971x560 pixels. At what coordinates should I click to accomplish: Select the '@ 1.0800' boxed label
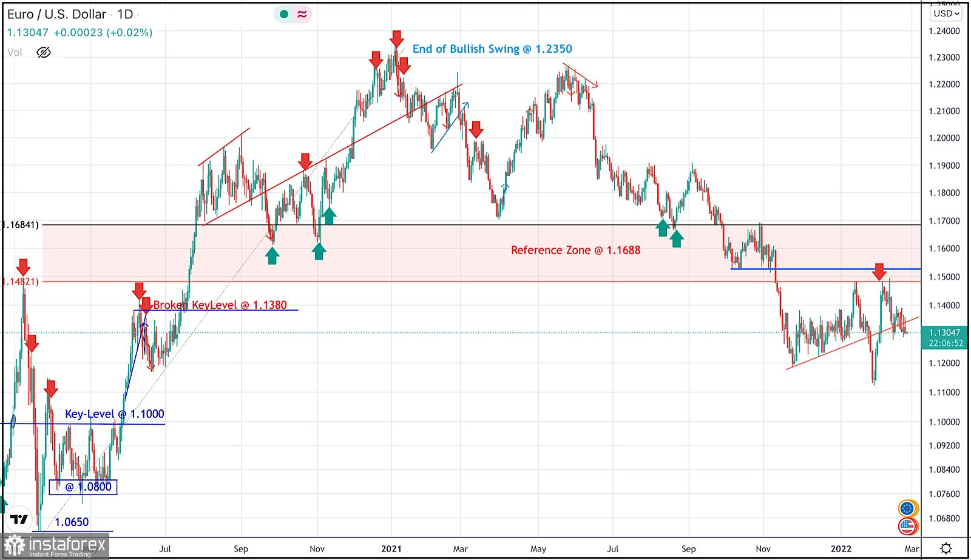(x=83, y=487)
